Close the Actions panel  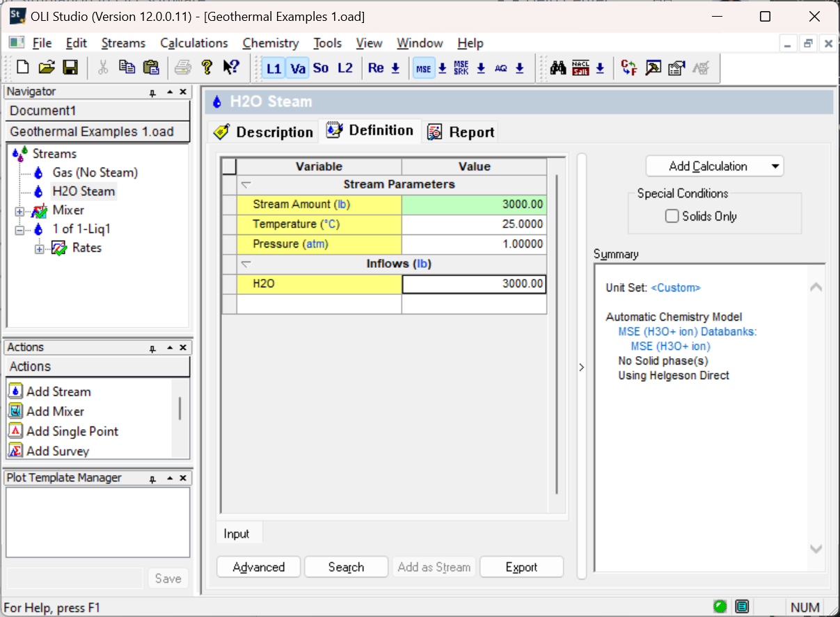pos(183,348)
